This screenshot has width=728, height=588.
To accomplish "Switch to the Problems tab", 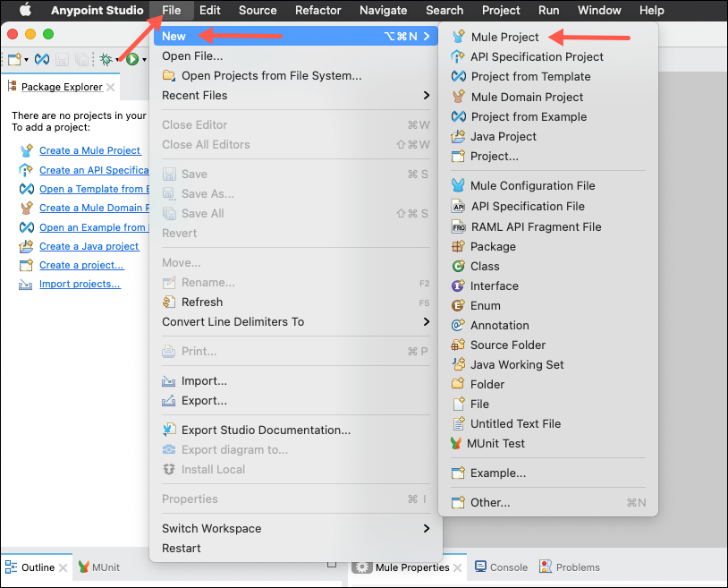I will (x=569, y=567).
